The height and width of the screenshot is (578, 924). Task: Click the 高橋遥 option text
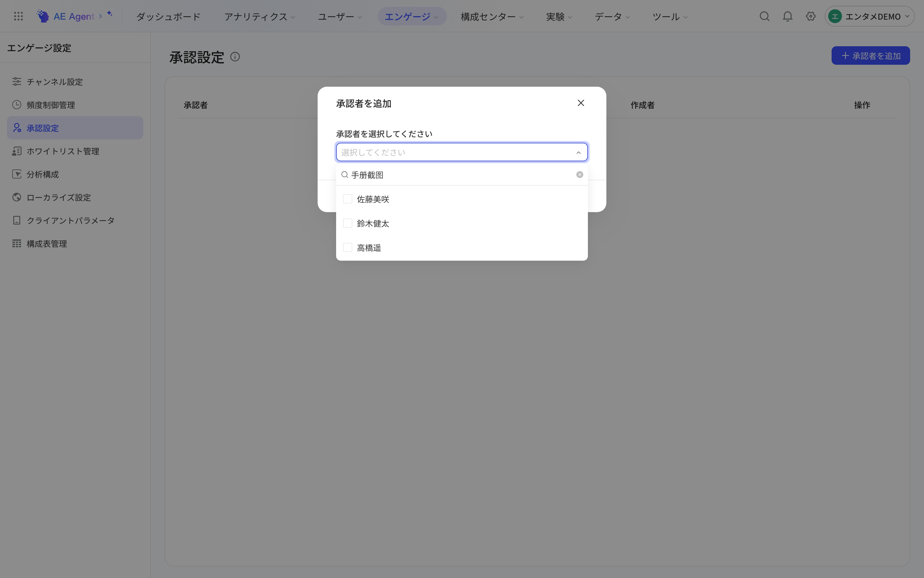(369, 248)
